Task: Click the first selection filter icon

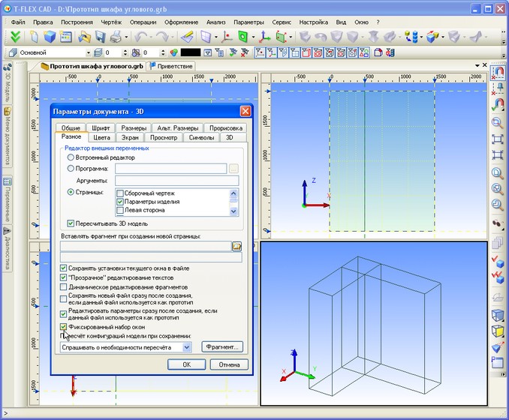Action: (x=259, y=52)
